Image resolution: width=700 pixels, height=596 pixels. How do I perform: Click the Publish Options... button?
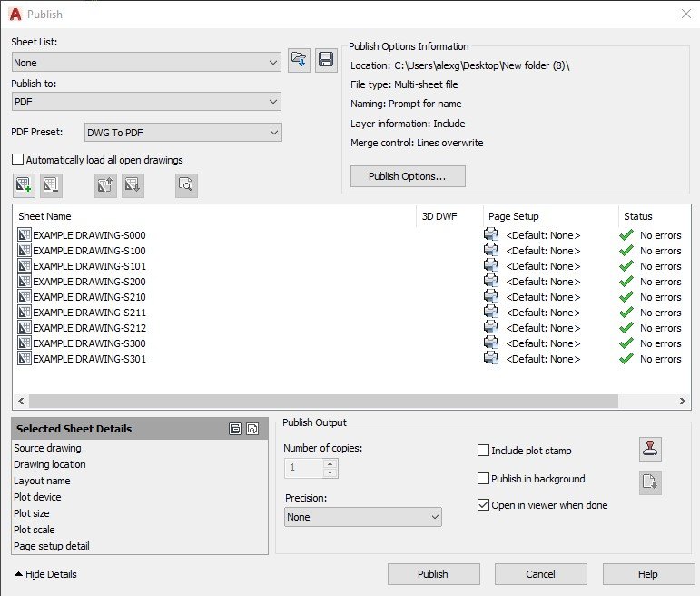408,176
